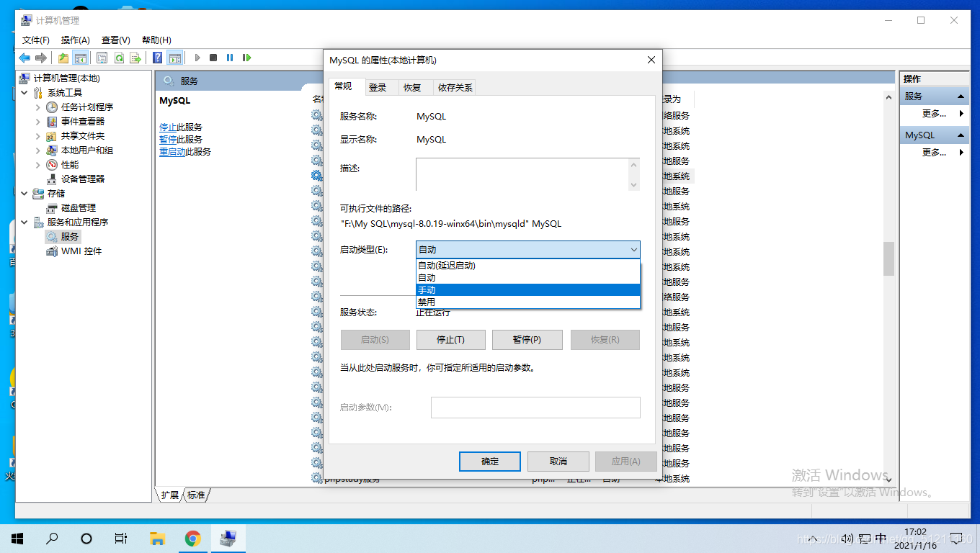This screenshot has width=980, height=553.
Task: Open File Explorer from the taskbar
Action: (157, 538)
